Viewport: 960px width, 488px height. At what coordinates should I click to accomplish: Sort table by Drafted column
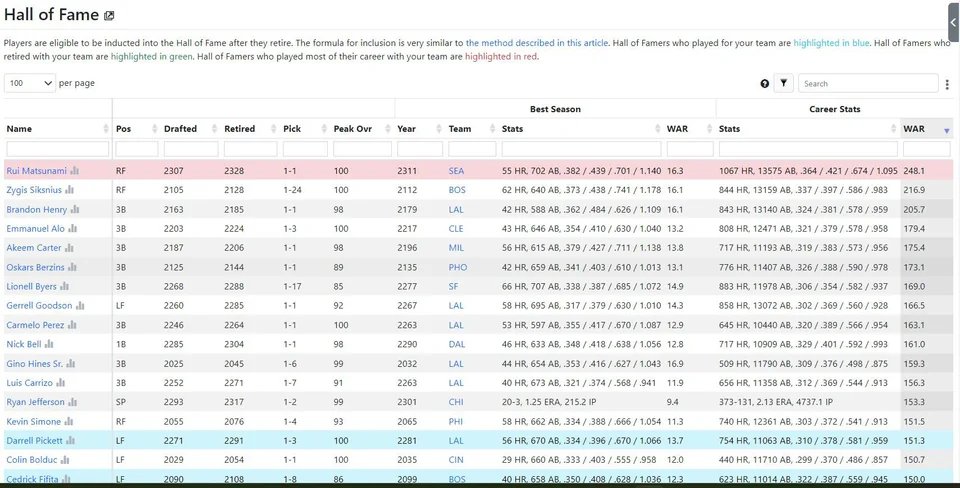tap(190, 129)
